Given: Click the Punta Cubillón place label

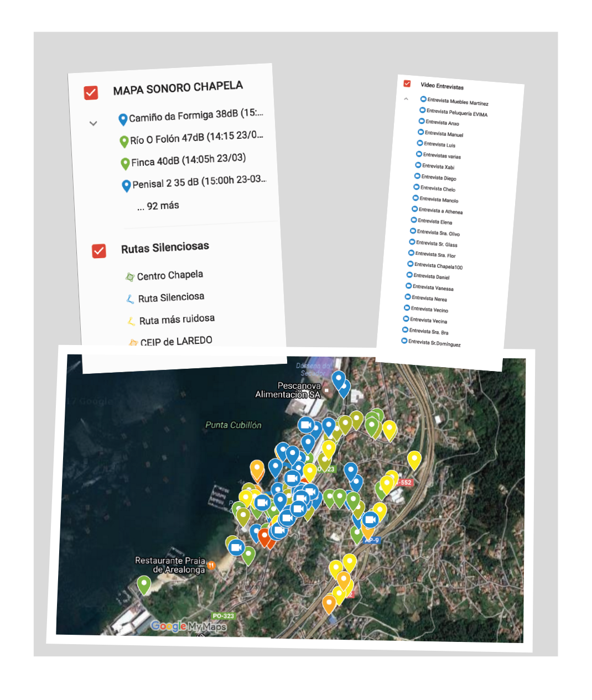Looking at the screenshot, I should click(x=233, y=425).
